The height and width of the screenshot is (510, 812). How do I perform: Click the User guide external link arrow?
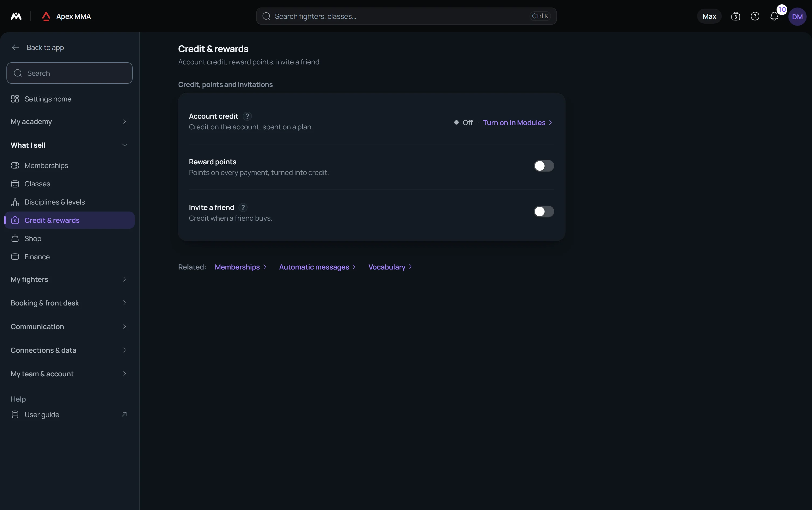click(x=124, y=414)
